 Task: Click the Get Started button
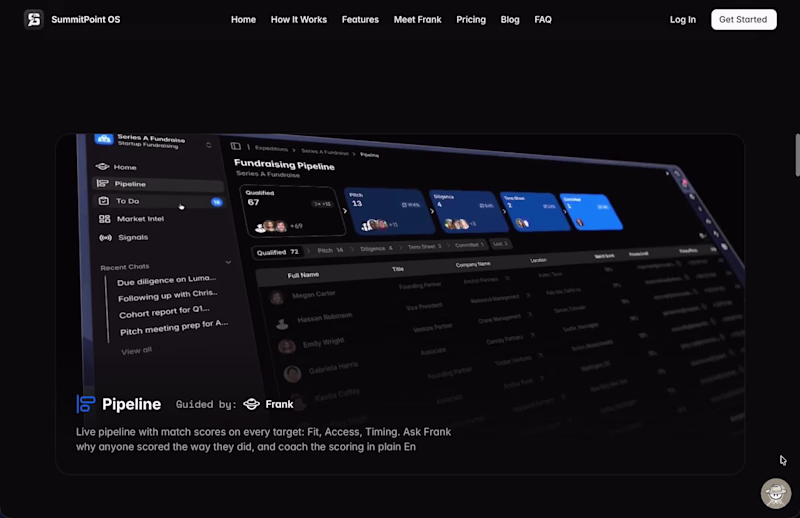[x=743, y=19]
